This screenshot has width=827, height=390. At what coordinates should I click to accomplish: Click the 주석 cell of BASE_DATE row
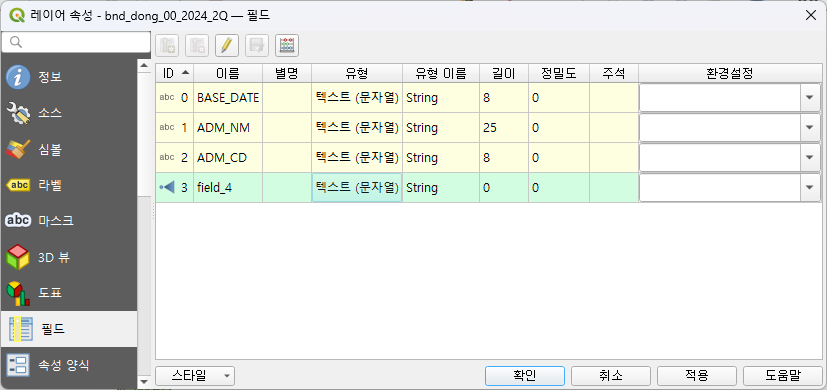coord(614,98)
